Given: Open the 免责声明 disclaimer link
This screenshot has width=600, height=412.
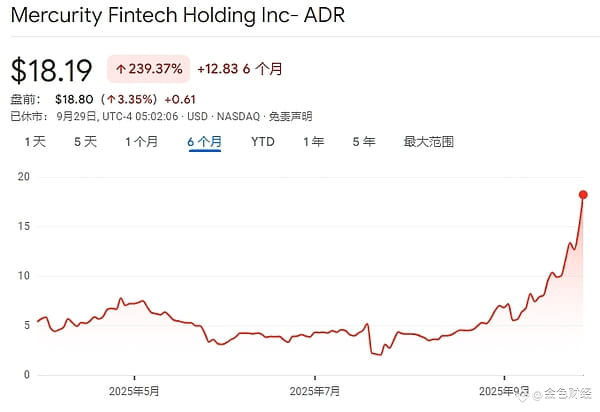Looking at the screenshot, I should (x=290, y=116).
